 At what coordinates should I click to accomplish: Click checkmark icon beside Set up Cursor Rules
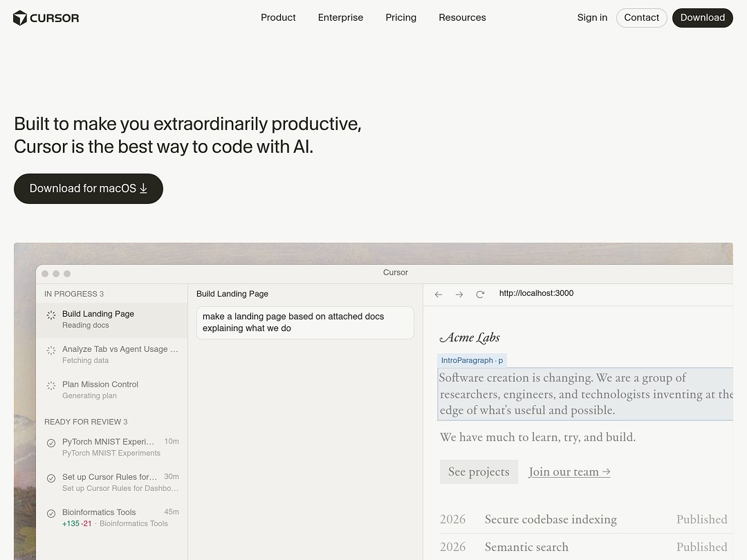[51, 478]
